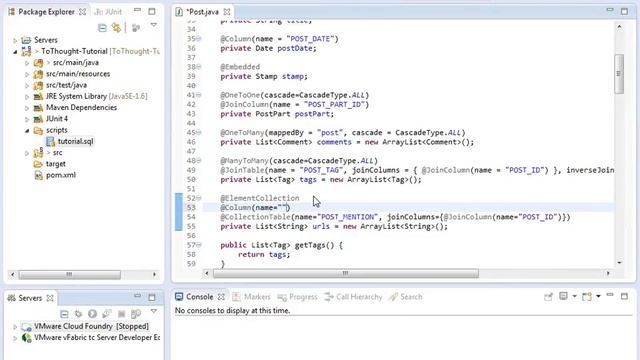
Task: Collapse all in Servers view toolbar
Action: 64,314
